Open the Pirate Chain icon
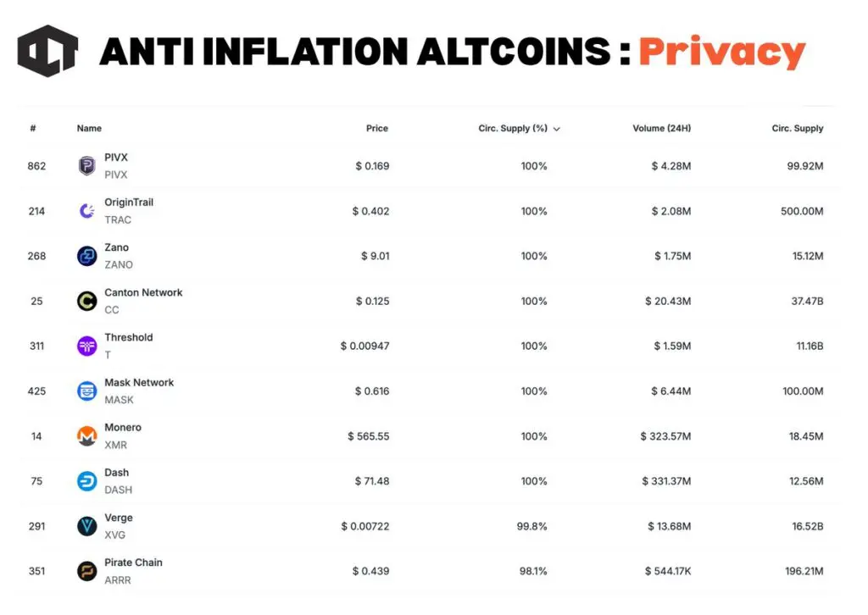This screenshot has height=615, width=868. 86,571
